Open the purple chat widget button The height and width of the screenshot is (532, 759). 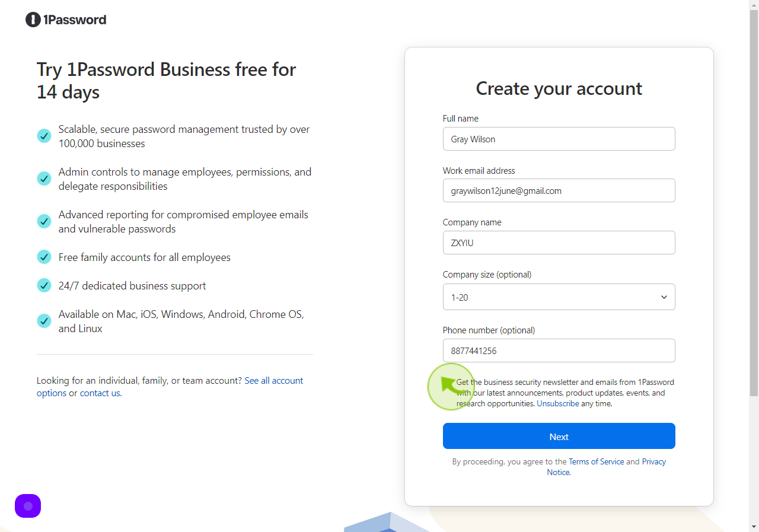(x=28, y=506)
